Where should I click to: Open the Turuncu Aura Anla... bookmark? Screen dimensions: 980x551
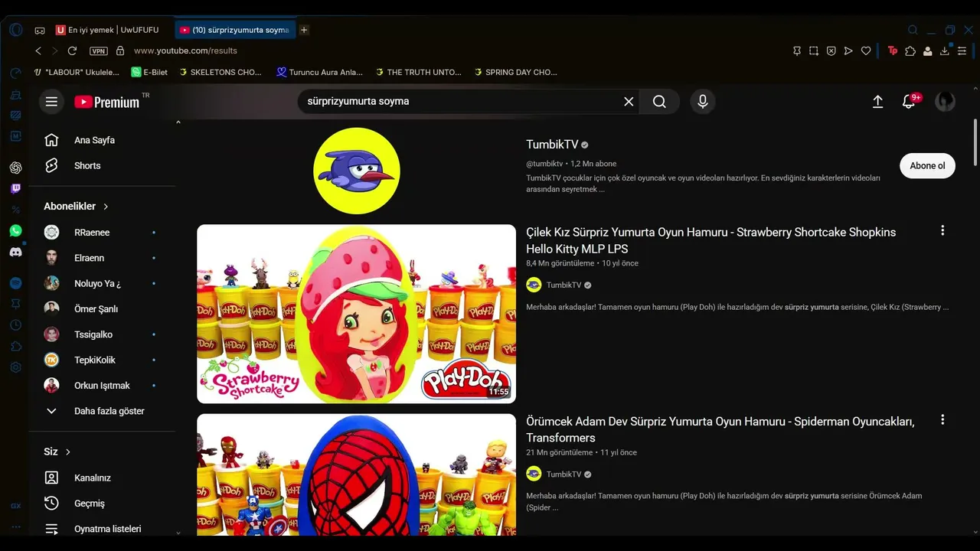click(x=320, y=72)
